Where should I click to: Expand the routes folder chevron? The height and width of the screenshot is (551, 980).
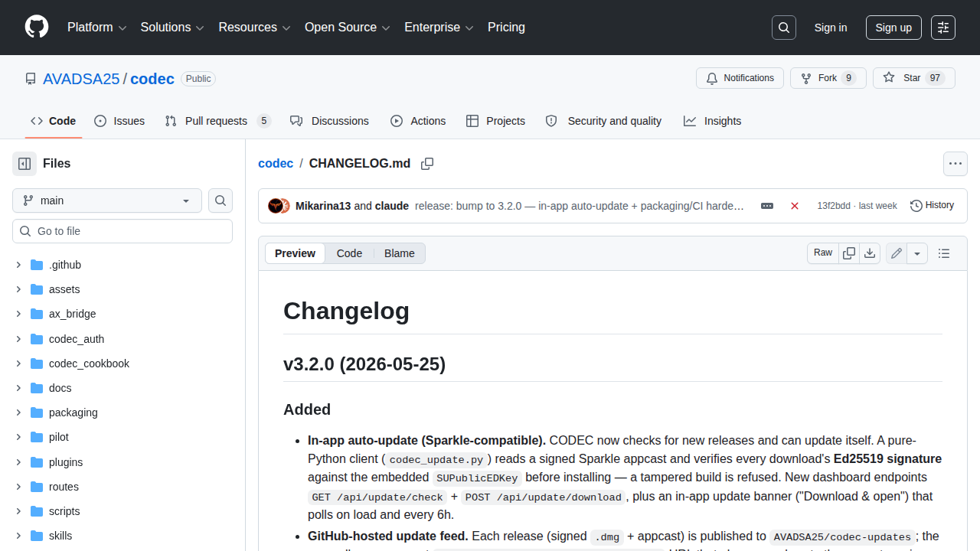[18, 487]
